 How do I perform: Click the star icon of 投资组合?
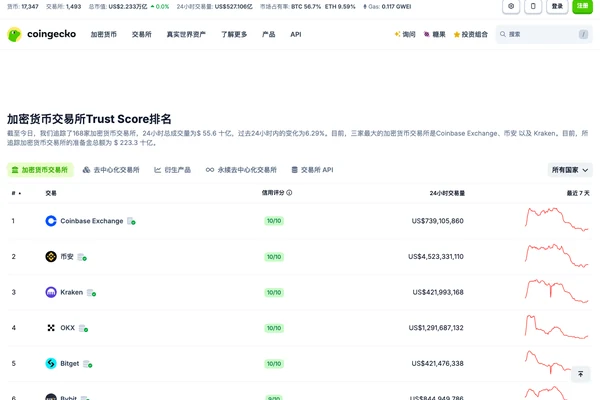[457, 34]
